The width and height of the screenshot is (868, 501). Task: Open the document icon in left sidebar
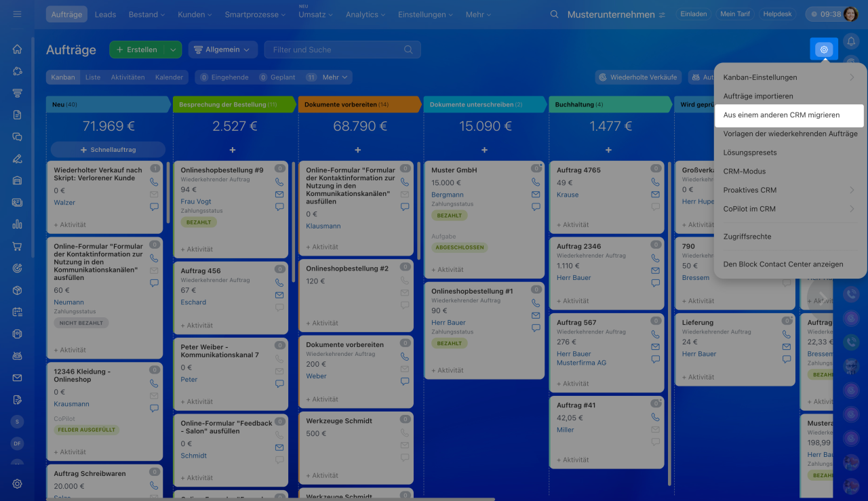(17, 115)
